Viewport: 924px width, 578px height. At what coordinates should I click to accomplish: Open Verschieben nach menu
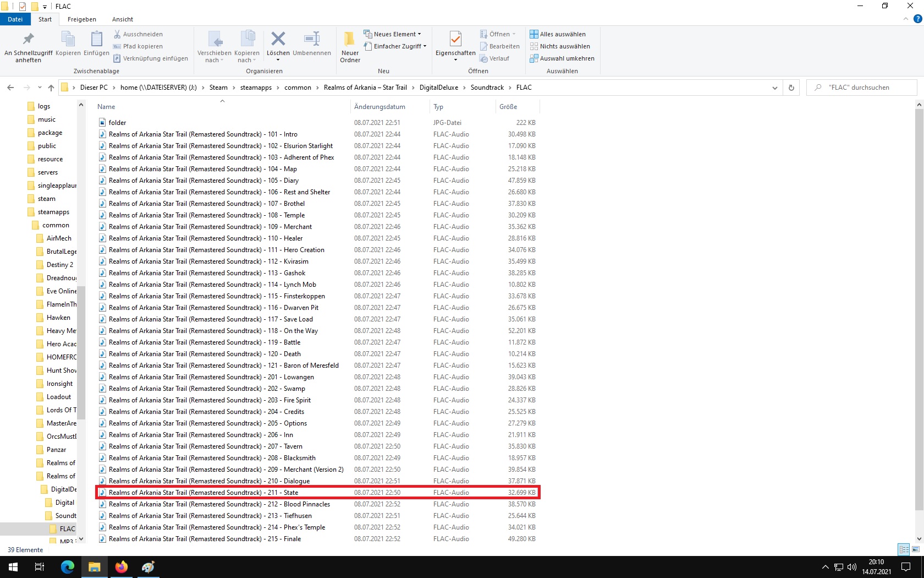(215, 47)
